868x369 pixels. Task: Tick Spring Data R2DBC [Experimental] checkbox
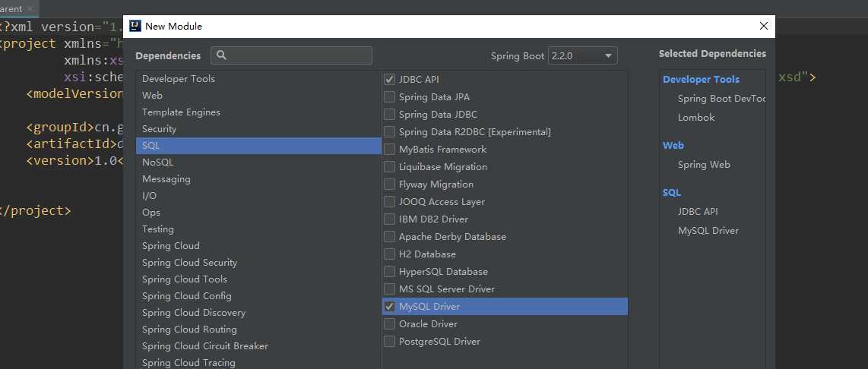pyautogui.click(x=390, y=131)
